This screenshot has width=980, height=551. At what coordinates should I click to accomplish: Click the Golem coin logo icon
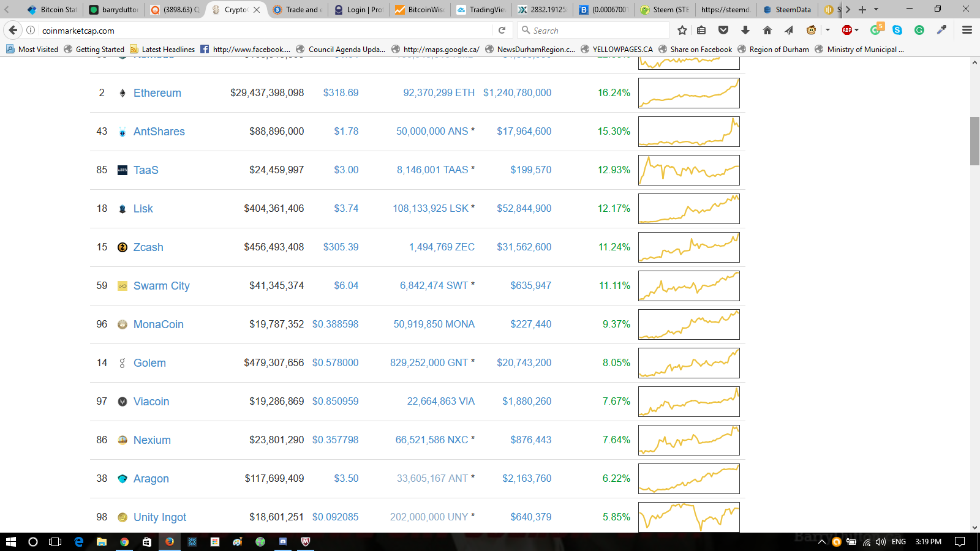tap(123, 363)
